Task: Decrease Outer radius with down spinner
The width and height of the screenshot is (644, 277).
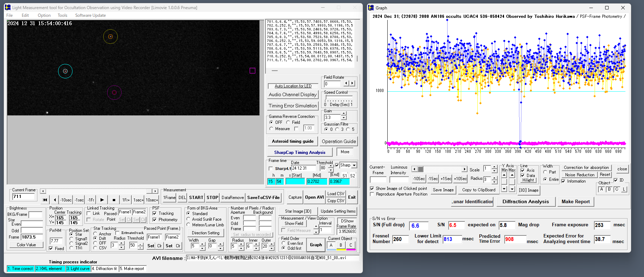Action: pos(272,248)
